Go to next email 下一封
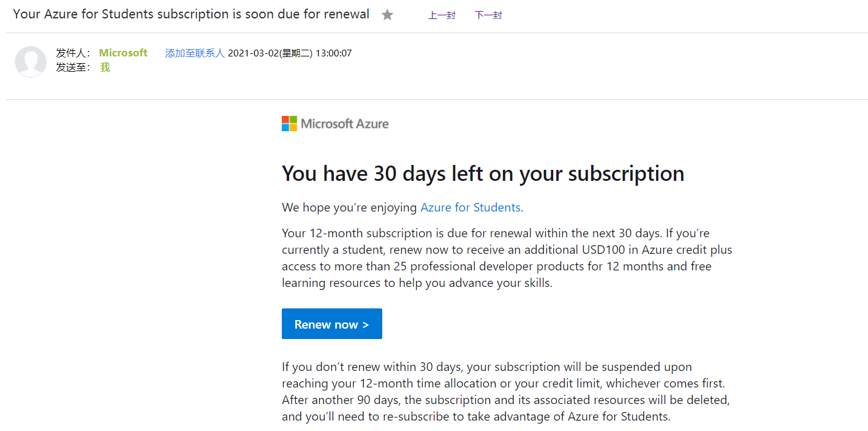Viewport: 868px width, 431px height. 488,15
